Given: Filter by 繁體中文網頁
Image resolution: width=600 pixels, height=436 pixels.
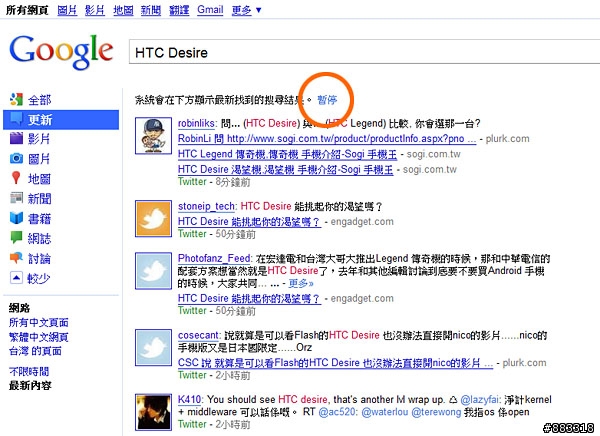Looking at the screenshot, I should coord(39,337).
